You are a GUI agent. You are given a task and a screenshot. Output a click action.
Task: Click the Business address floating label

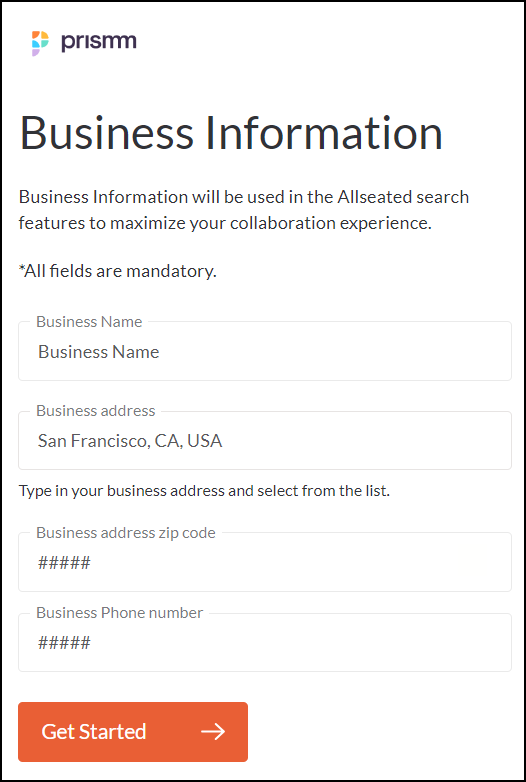coord(96,410)
